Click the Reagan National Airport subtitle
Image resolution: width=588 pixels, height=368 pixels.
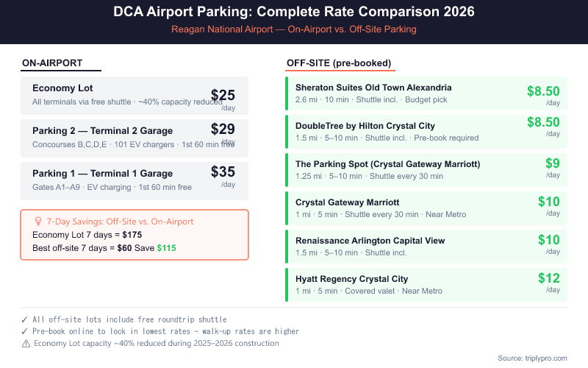[x=293, y=29]
